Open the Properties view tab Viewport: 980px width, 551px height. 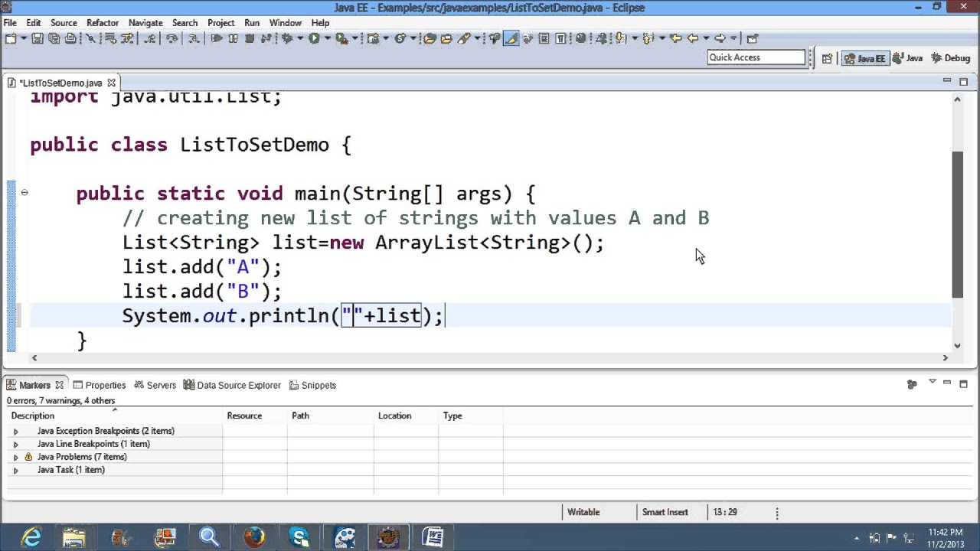pyautogui.click(x=100, y=385)
